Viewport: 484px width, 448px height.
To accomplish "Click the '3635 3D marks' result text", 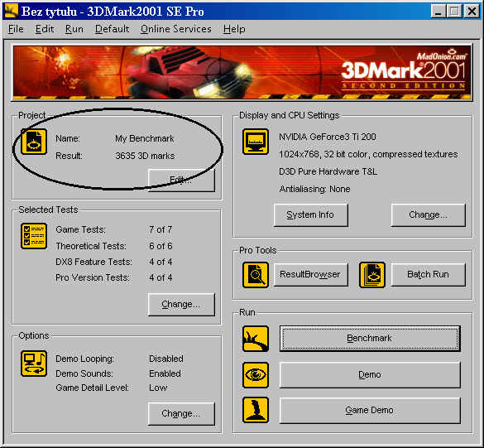I will coord(145,156).
